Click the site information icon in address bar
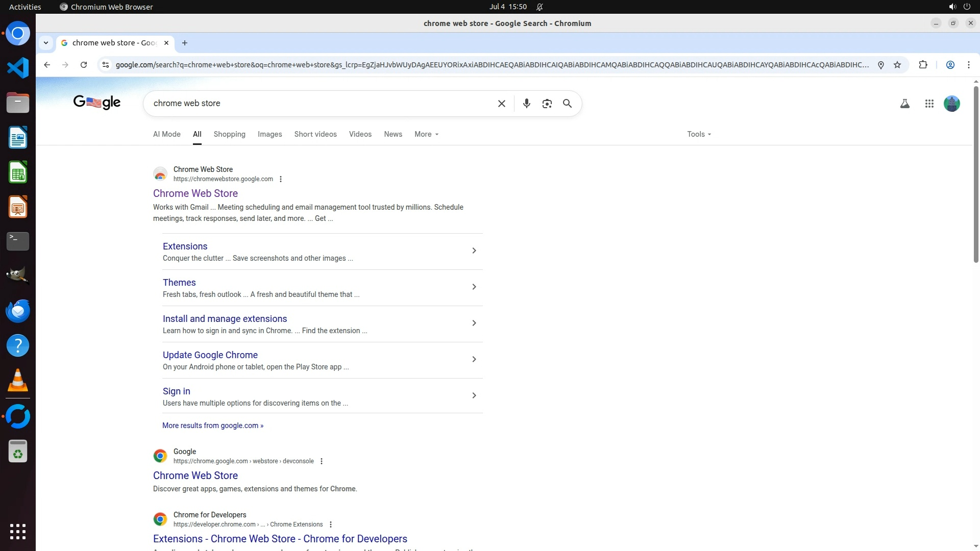This screenshot has width=980, height=551. click(x=106, y=65)
